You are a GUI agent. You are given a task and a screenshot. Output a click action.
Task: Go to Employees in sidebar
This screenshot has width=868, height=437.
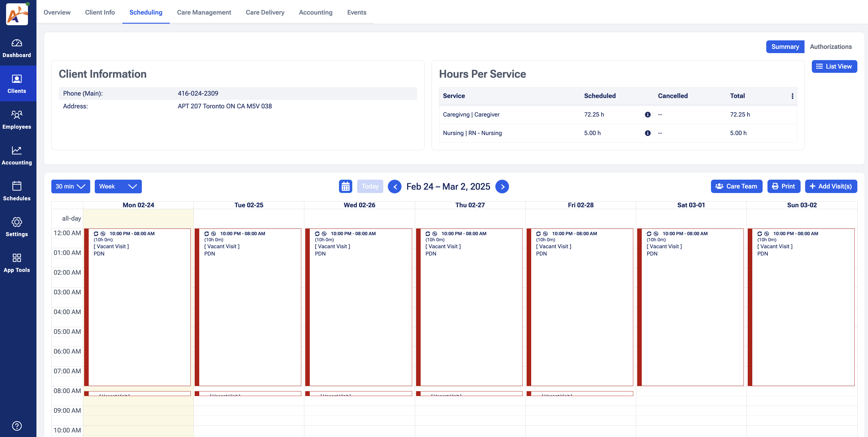coord(16,120)
